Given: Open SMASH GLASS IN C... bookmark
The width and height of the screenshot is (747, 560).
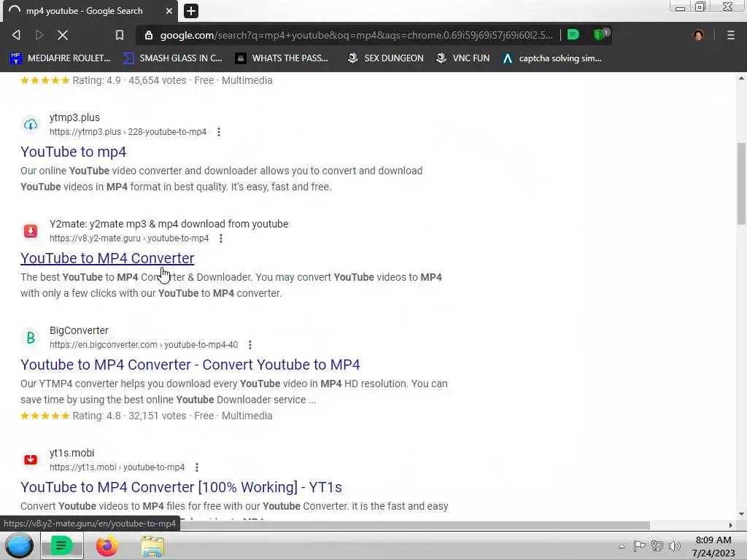Looking at the screenshot, I should pos(172,58).
